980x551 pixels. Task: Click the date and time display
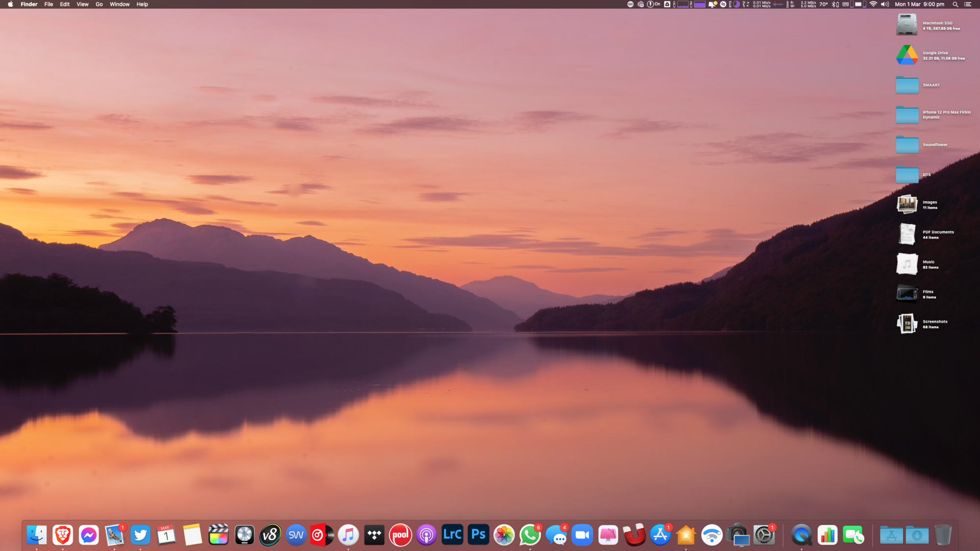click(919, 4)
